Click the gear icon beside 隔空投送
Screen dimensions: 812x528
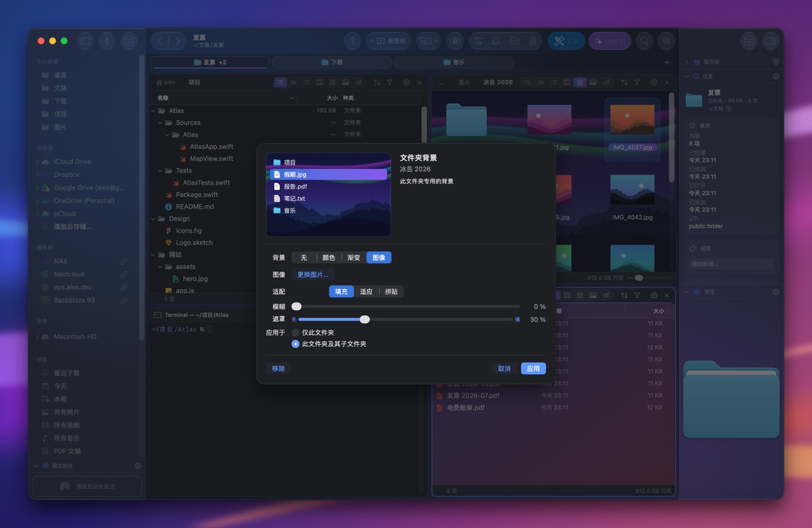pos(138,466)
